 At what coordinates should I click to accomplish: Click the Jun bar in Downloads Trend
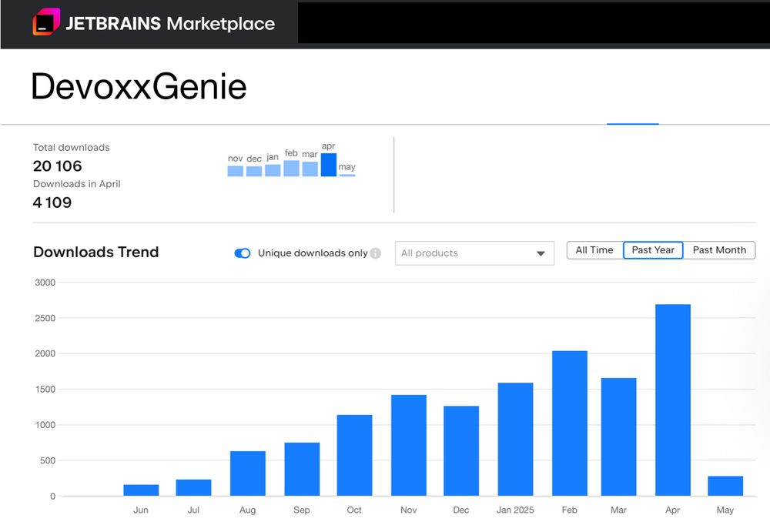tap(141, 490)
